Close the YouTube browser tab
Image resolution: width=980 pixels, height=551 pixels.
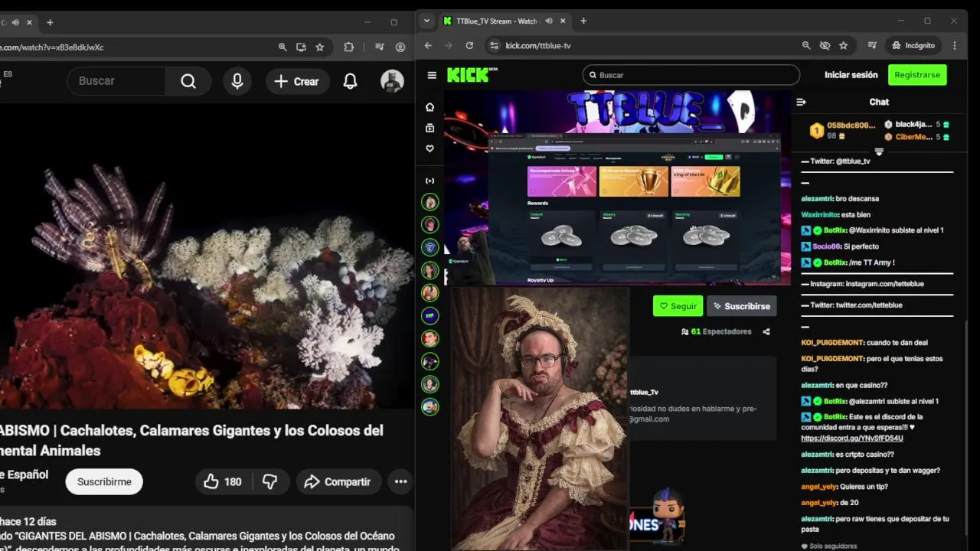coord(29,22)
